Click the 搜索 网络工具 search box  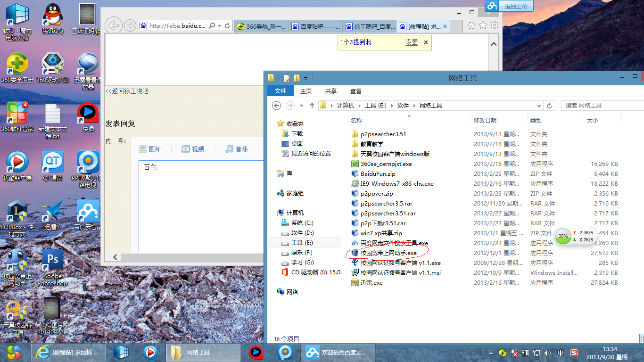click(x=602, y=106)
